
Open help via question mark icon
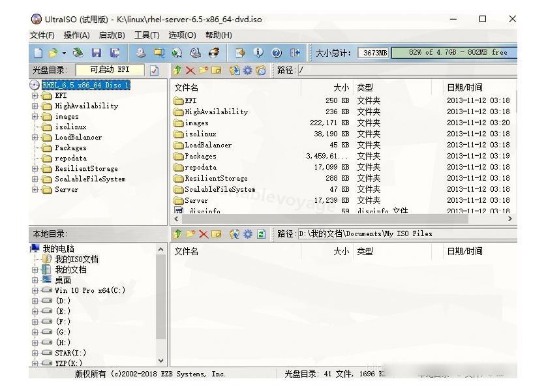point(277,53)
